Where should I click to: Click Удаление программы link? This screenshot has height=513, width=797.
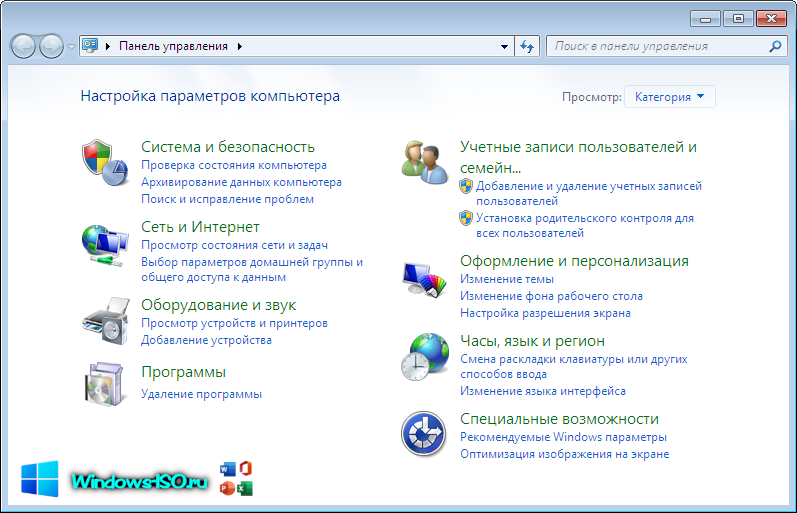pyautogui.click(x=201, y=394)
